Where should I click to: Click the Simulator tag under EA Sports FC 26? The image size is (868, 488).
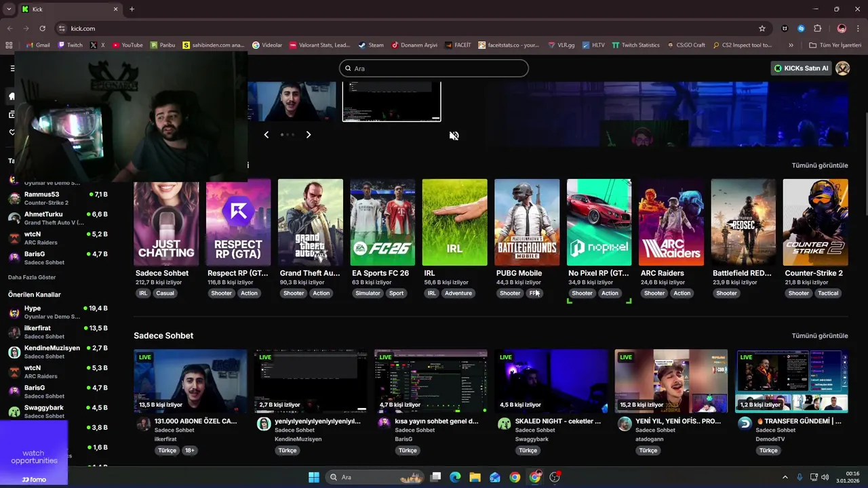(368, 293)
